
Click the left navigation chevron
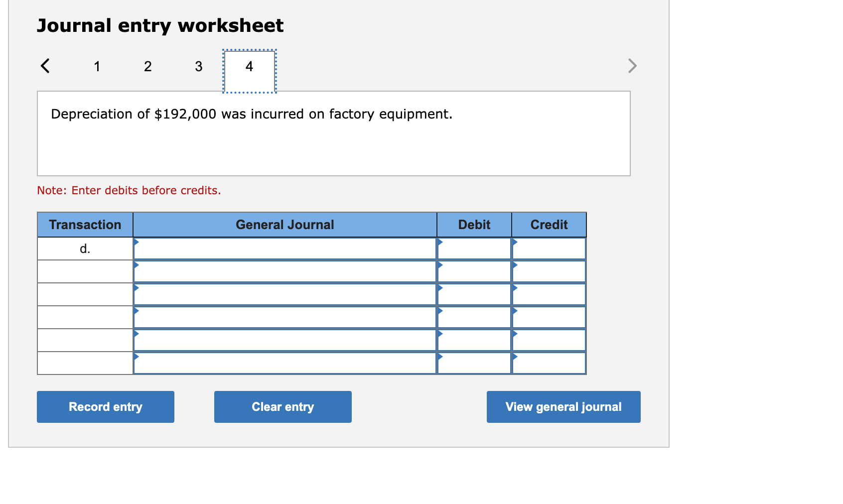(45, 65)
